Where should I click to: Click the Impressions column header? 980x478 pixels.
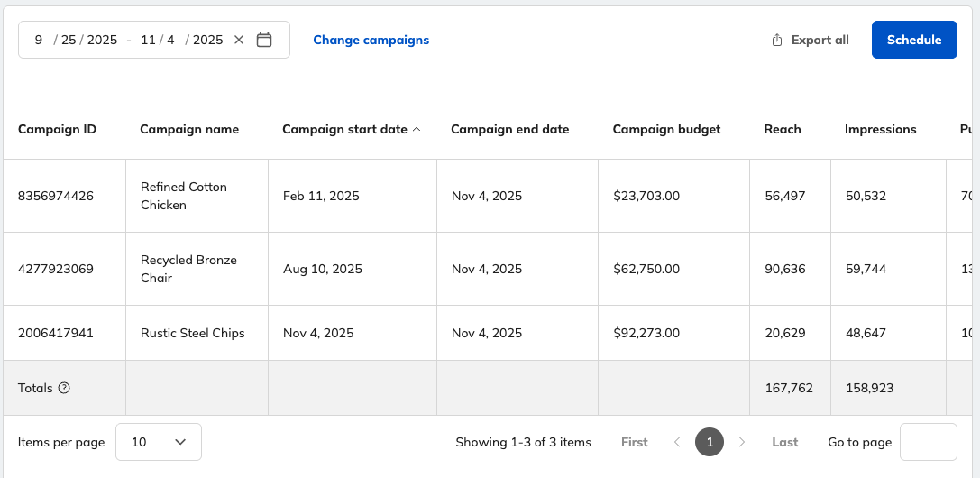click(880, 129)
